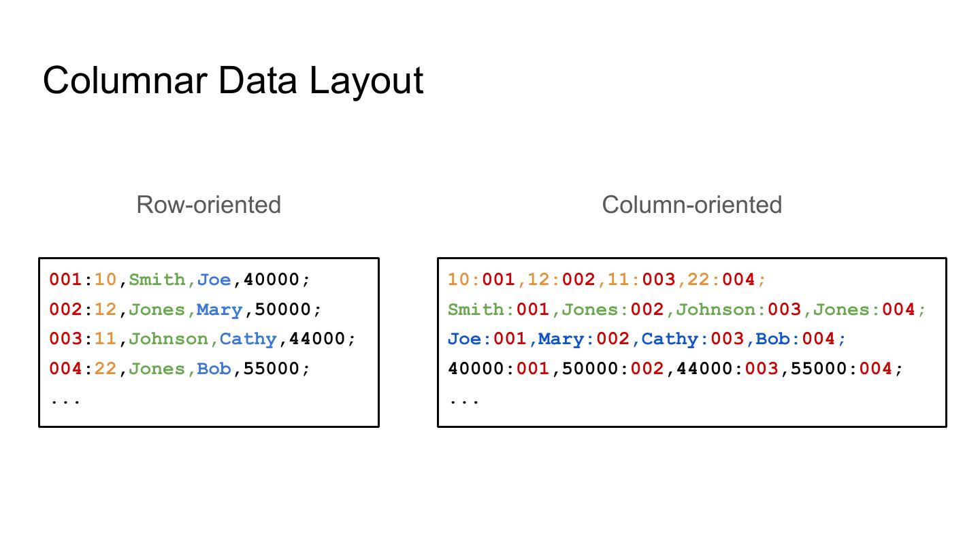Click the green "Smith" in the row-oriented box
Screen dimensions: 980x551
click(x=157, y=280)
